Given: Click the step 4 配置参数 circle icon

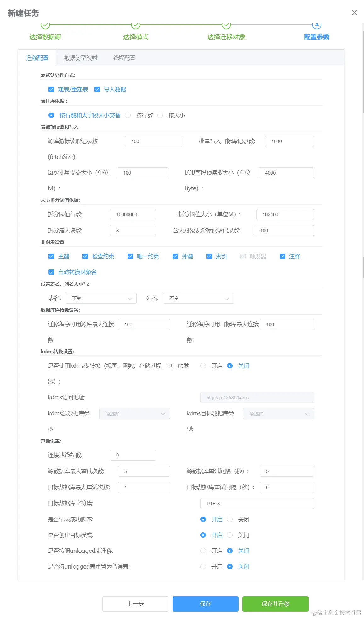Looking at the screenshot, I should pyautogui.click(x=317, y=25).
